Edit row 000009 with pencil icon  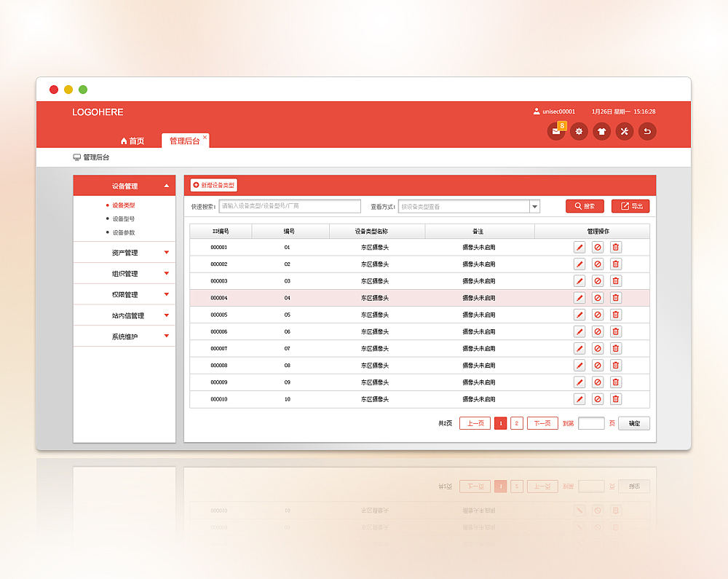[x=579, y=382]
